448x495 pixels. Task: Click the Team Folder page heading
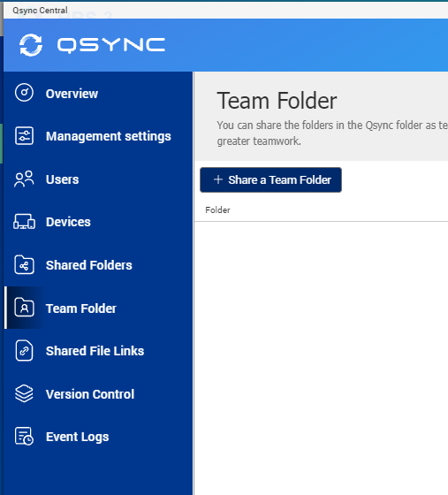(277, 101)
